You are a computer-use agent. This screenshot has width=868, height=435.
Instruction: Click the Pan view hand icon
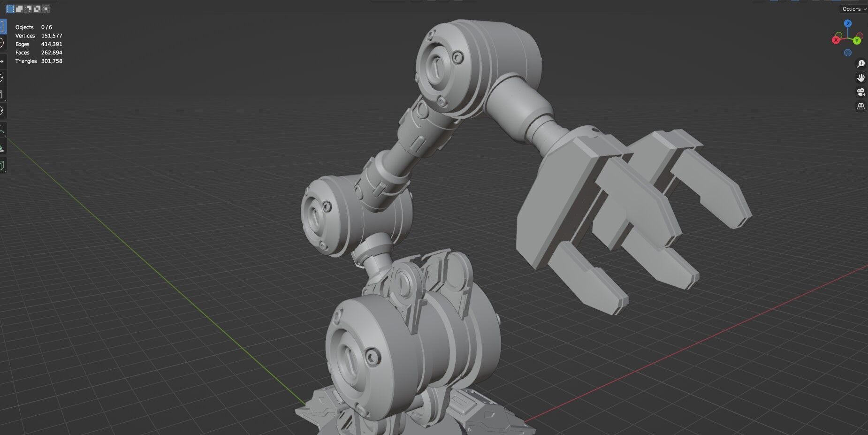[860, 78]
